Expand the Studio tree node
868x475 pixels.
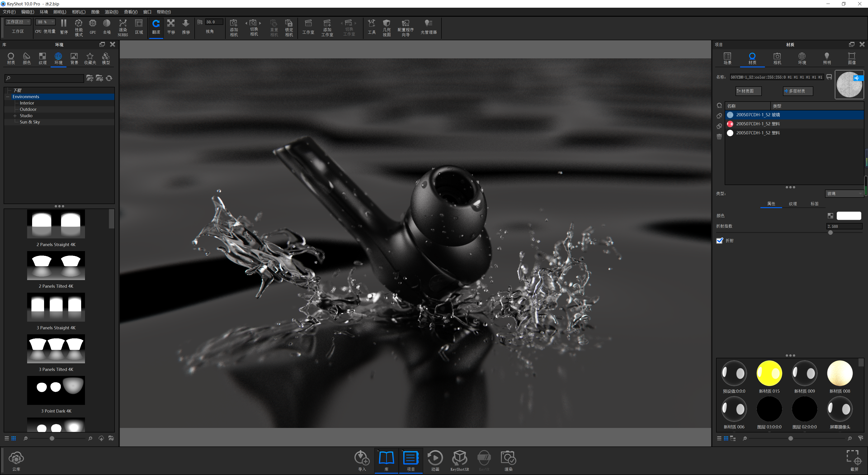click(15, 116)
